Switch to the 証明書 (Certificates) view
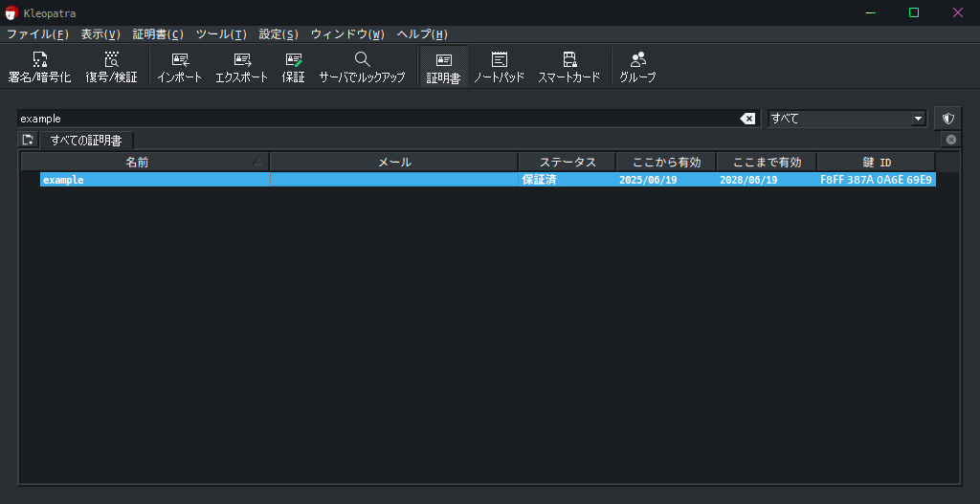 coord(444,68)
